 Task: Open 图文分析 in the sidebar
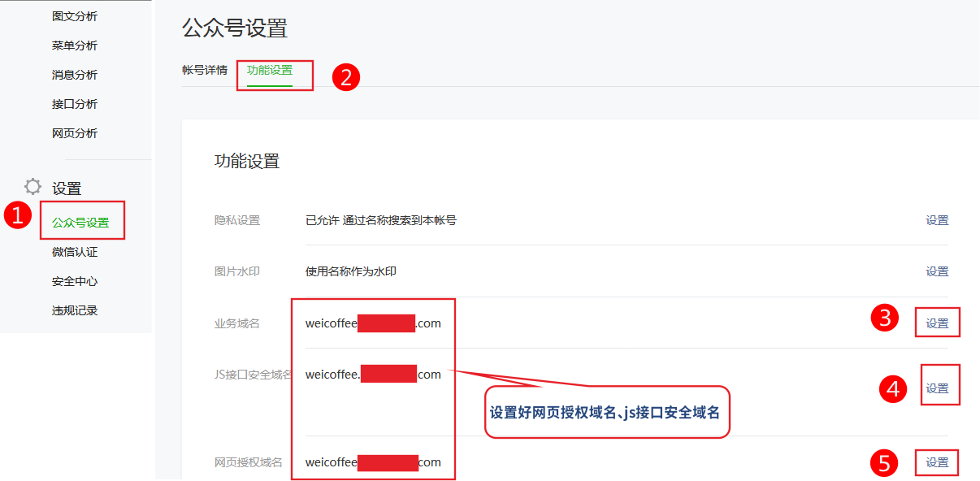tap(75, 16)
